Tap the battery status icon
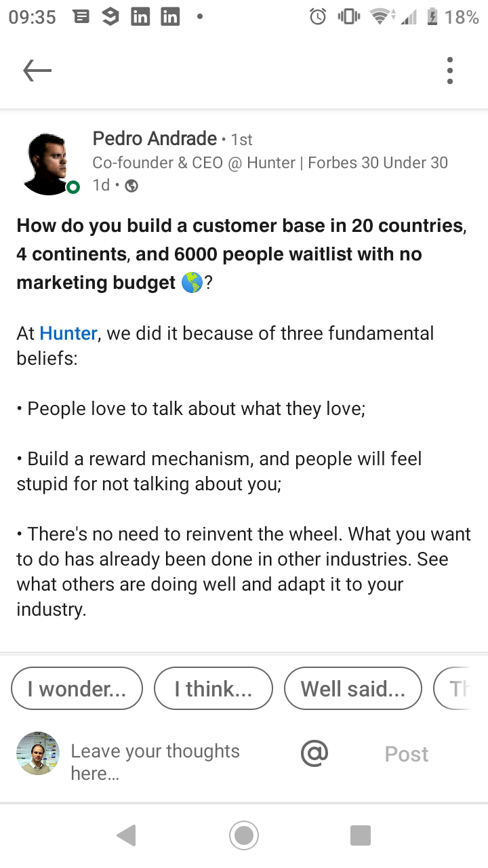The image size is (488, 868). (432, 17)
